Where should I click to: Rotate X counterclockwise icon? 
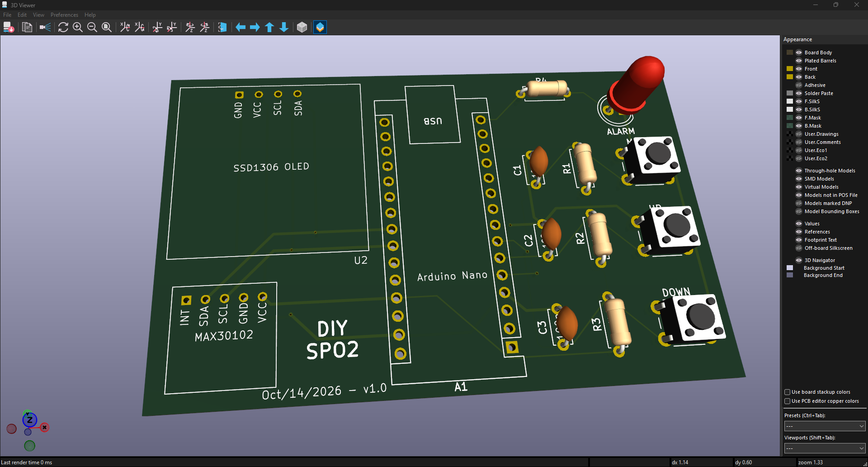click(x=140, y=28)
